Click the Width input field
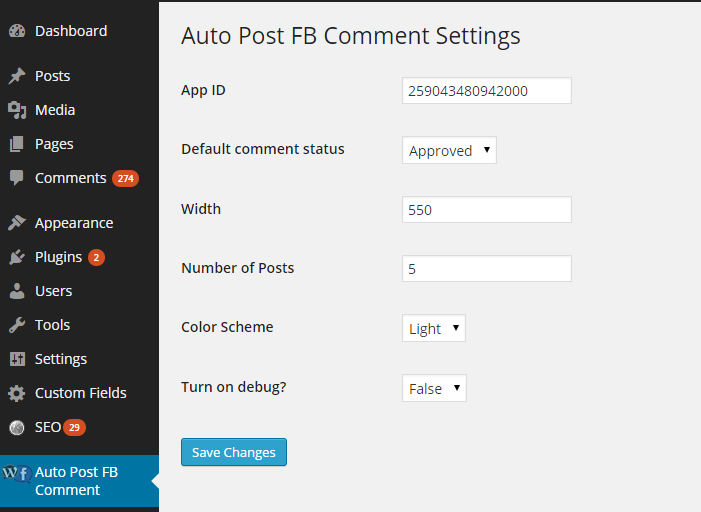Image resolution: width=701 pixels, height=512 pixels. (487, 210)
